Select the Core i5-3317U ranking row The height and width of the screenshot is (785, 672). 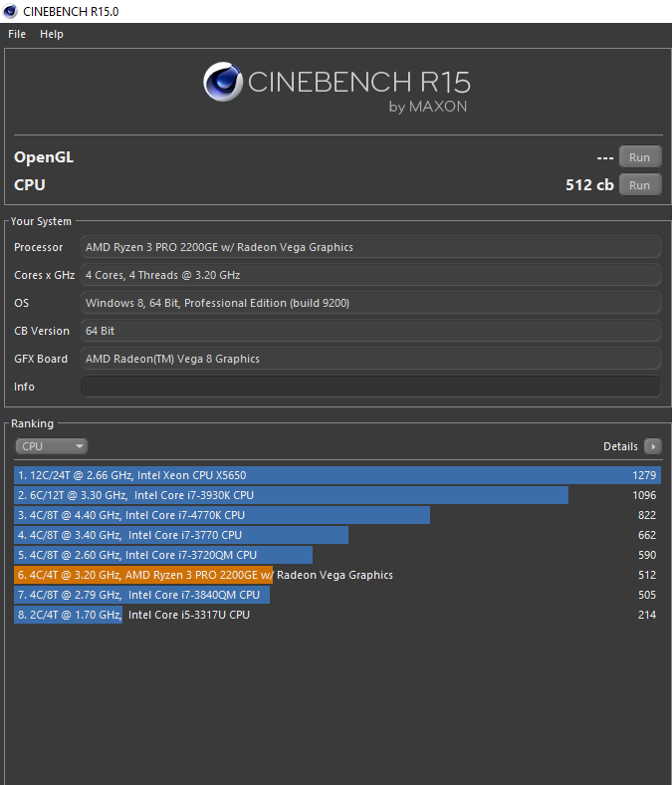coord(337,615)
